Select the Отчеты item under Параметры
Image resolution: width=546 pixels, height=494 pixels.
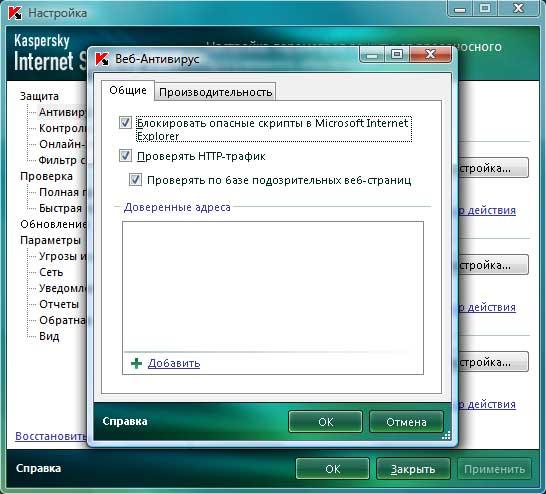(59, 304)
